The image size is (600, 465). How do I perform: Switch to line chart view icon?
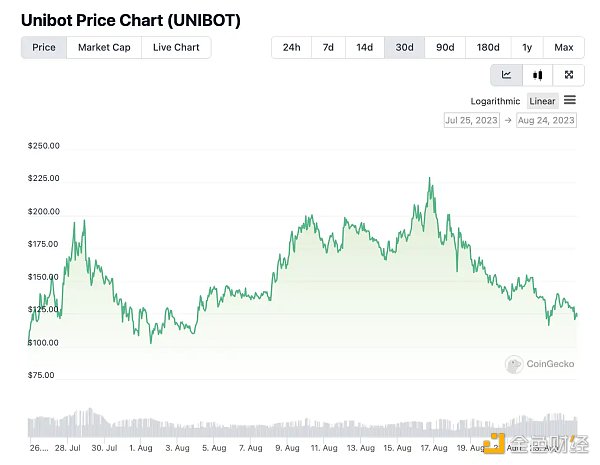[507, 75]
